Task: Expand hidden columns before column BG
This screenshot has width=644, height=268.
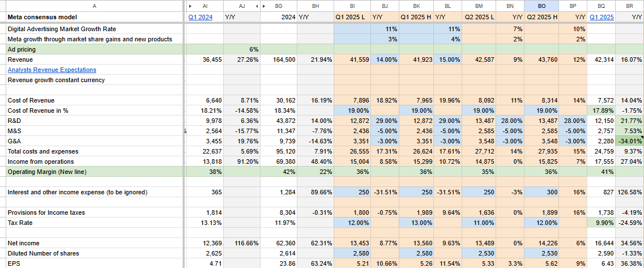Action: [x=264, y=6]
